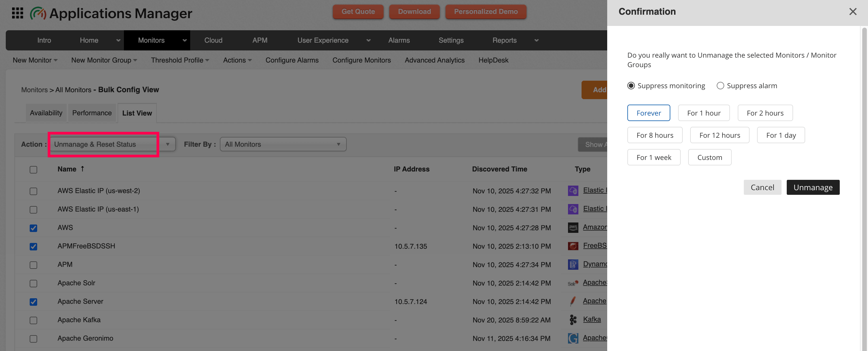Image resolution: width=868 pixels, height=351 pixels.
Task: Check the AWS Elastic IP (us-west-2) row
Action: (x=33, y=191)
